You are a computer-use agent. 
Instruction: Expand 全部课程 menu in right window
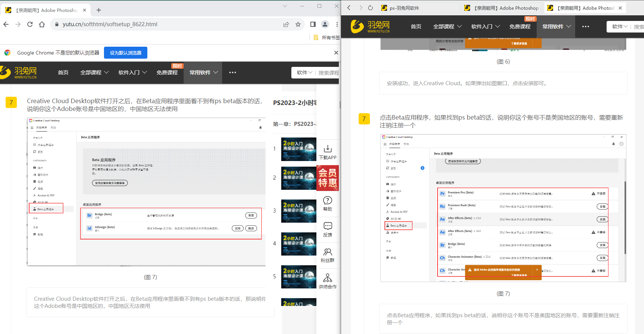[x=447, y=27]
